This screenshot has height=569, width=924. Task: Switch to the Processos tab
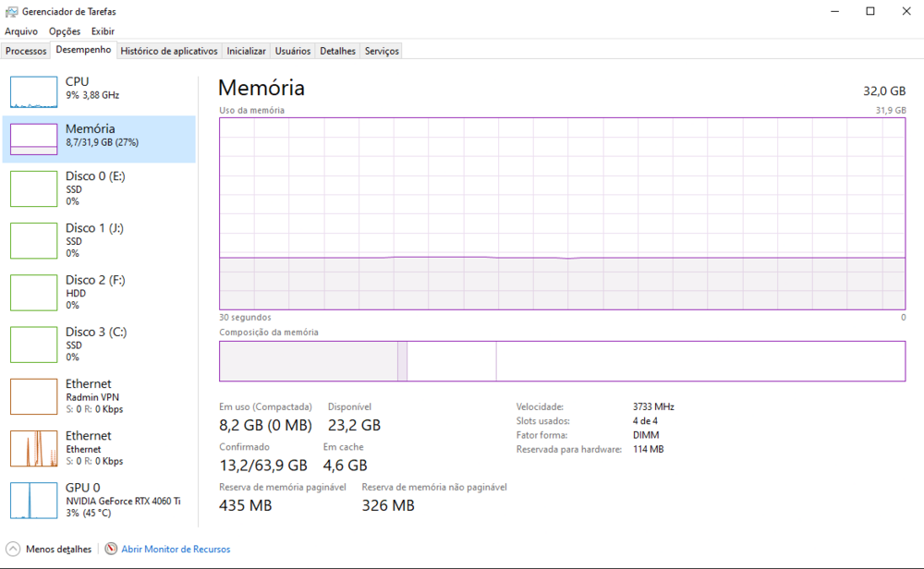(26, 51)
